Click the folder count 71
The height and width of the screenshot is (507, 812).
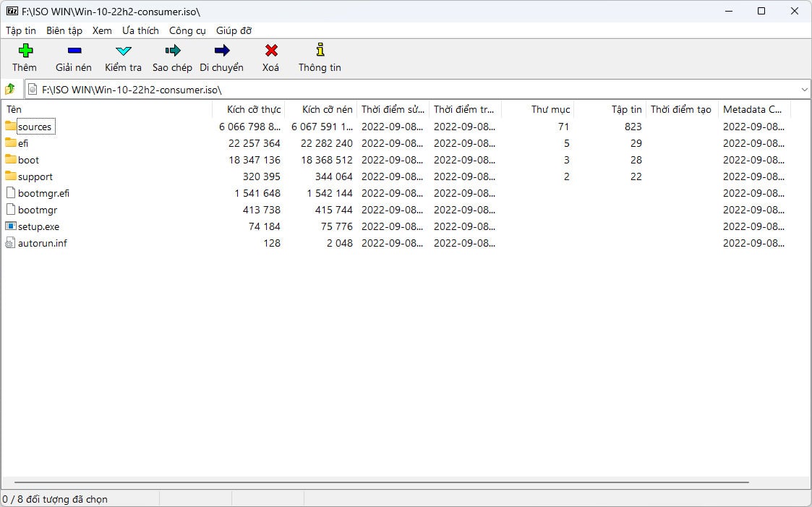point(563,127)
